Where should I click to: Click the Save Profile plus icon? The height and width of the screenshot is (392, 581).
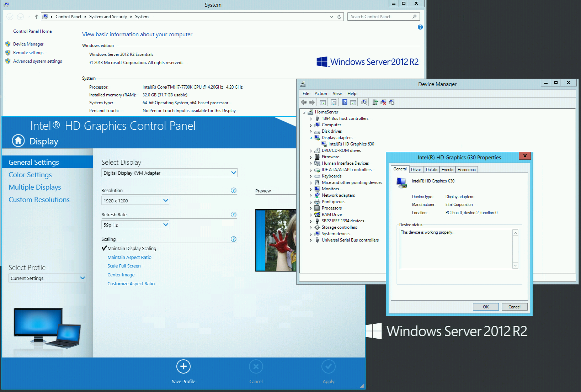pyautogui.click(x=183, y=367)
